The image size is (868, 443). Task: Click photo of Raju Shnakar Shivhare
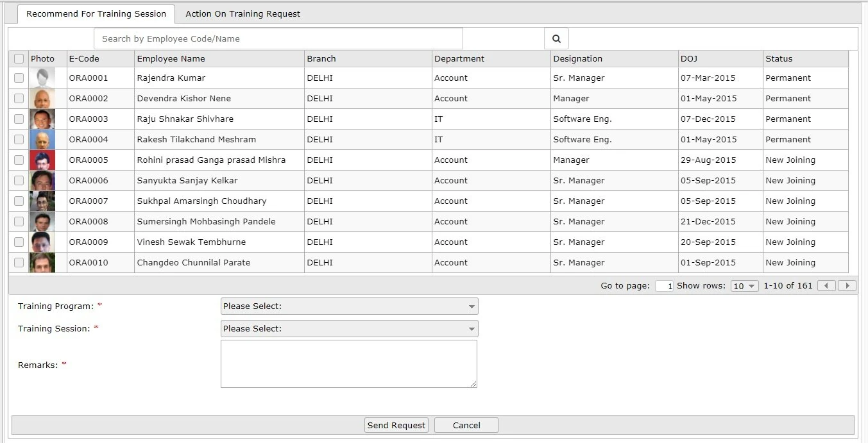click(42, 119)
